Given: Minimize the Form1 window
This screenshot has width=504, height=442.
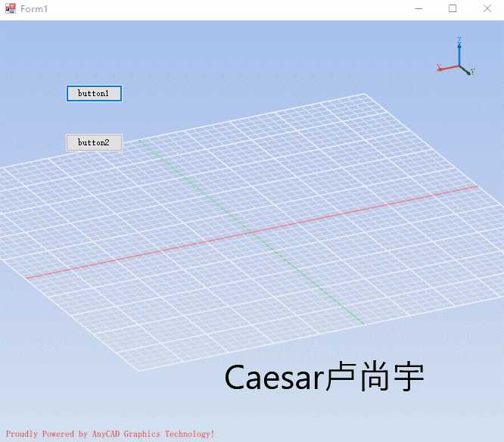Looking at the screenshot, I should coord(418,8).
